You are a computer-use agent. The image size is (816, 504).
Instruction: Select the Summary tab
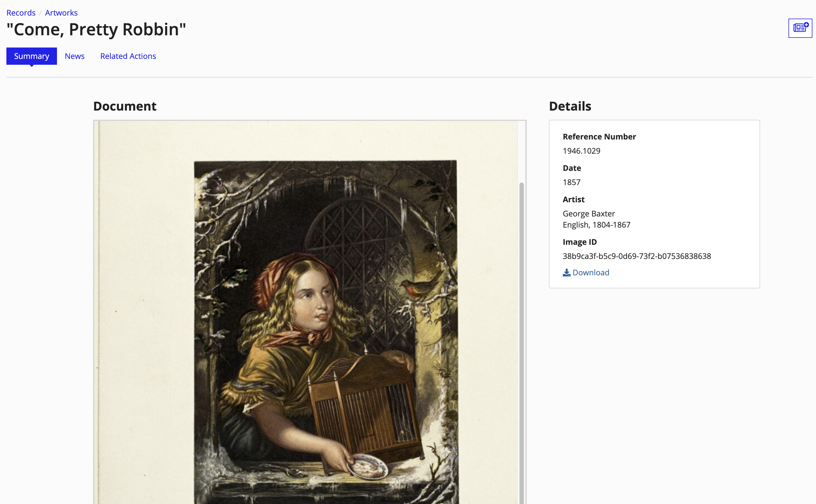[32, 56]
